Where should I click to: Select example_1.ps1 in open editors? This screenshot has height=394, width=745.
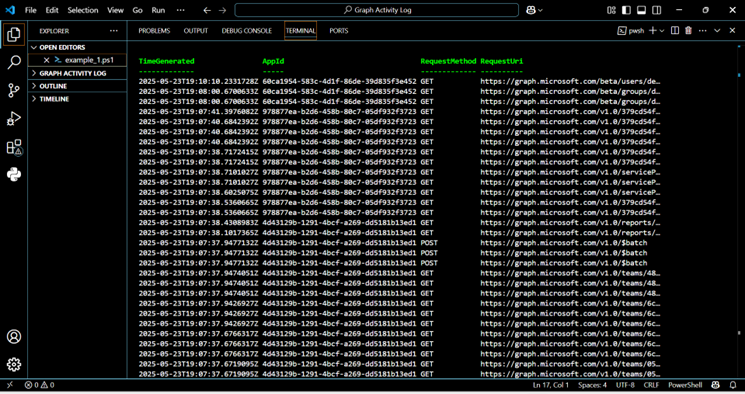click(89, 60)
